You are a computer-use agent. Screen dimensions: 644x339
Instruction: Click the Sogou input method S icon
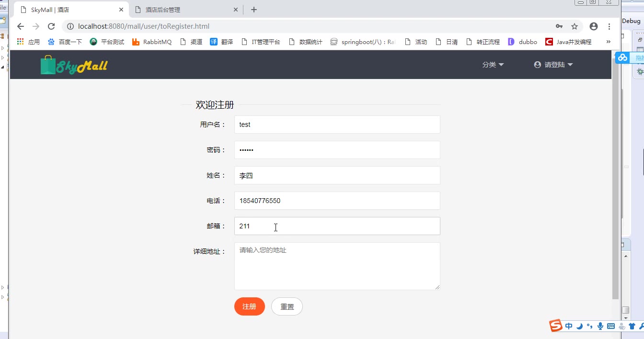click(x=556, y=326)
